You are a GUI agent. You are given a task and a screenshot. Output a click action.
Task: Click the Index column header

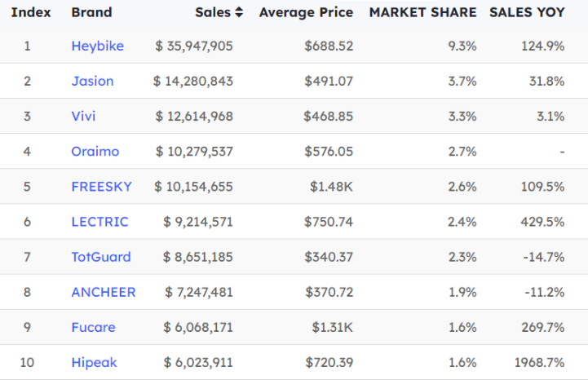click(31, 13)
